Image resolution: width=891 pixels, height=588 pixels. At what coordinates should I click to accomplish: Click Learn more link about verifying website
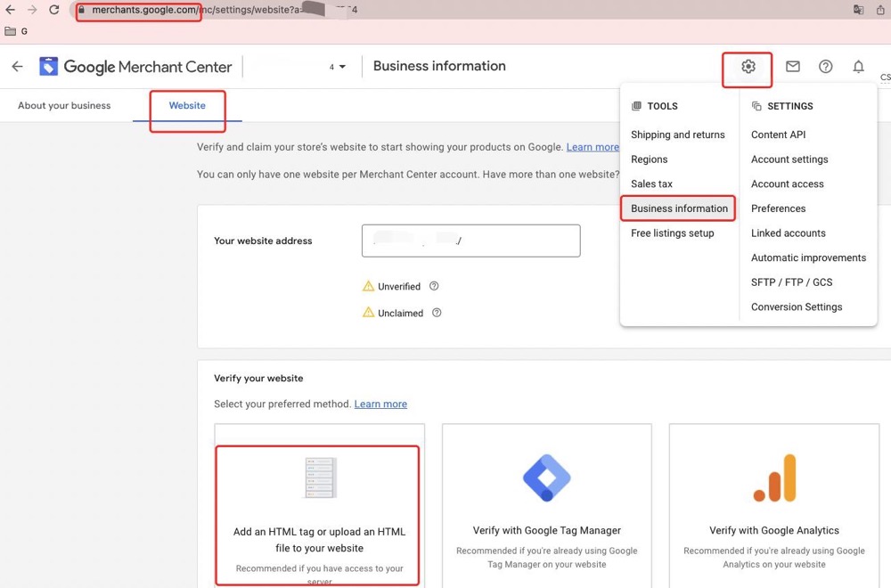click(593, 147)
